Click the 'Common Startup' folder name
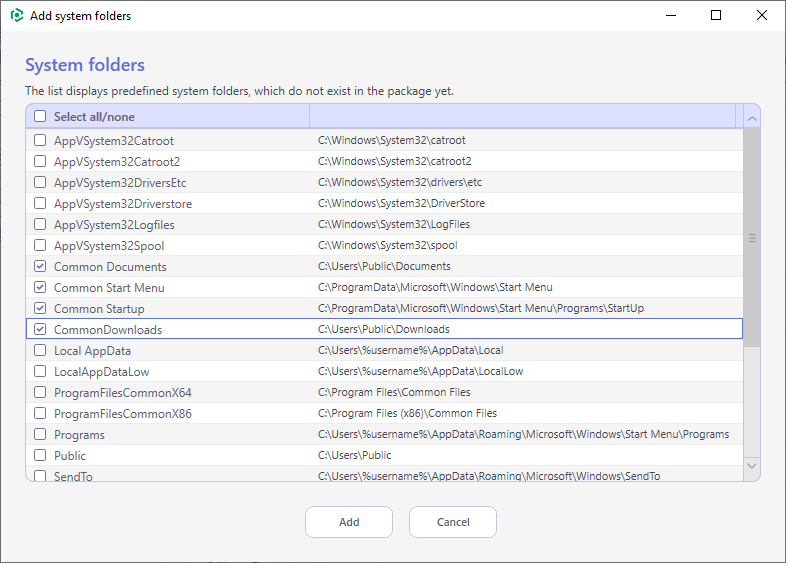786x563 pixels. click(99, 309)
